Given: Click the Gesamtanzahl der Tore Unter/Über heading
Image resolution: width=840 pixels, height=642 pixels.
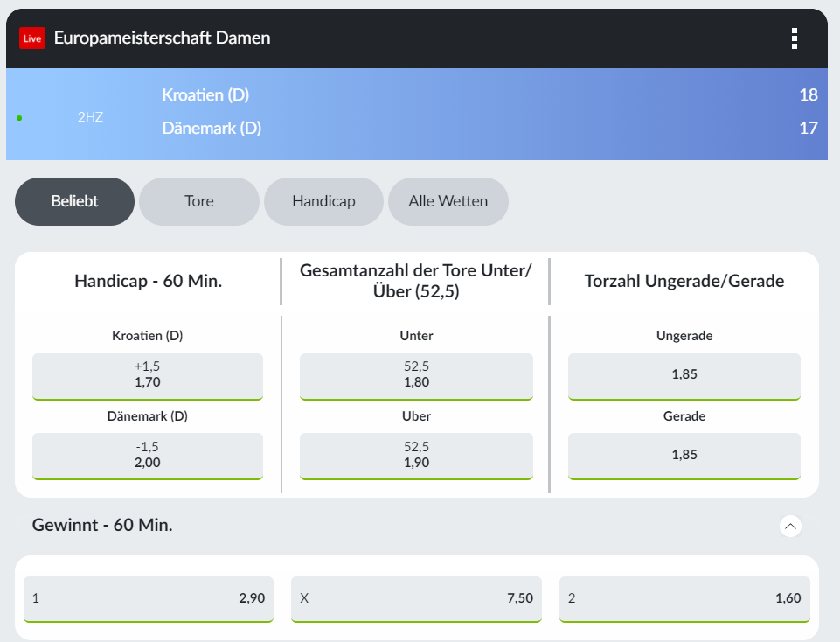Looking at the screenshot, I should (x=416, y=281).
